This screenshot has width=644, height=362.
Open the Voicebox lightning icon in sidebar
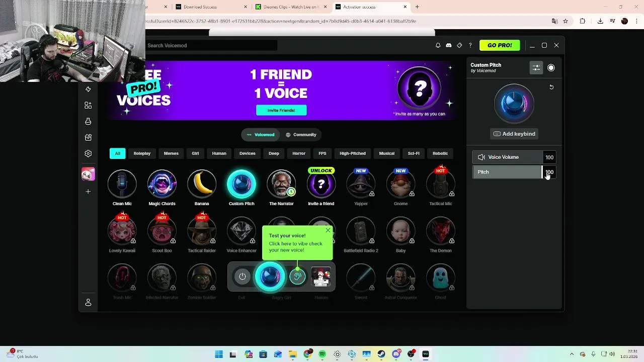pyautogui.click(x=88, y=89)
